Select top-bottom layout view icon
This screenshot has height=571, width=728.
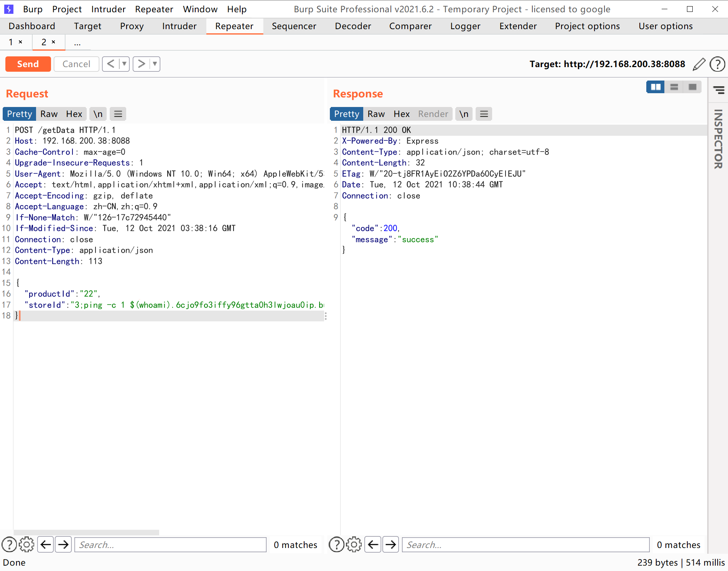(674, 87)
